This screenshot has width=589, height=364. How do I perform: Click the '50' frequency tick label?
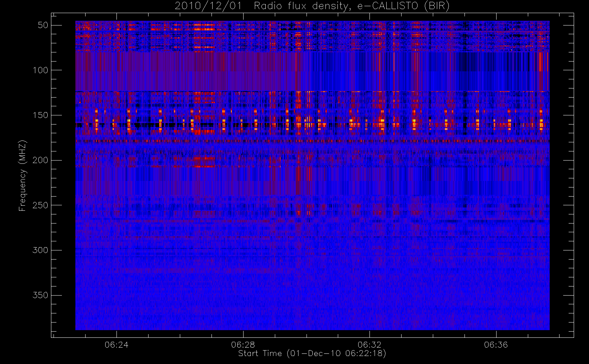coord(43,25)
